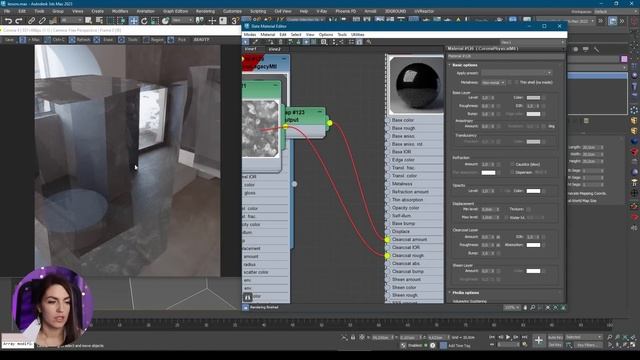Click the Base Layer color swatch
Viewport: 640px width, 360px height.
click(533, 98)
